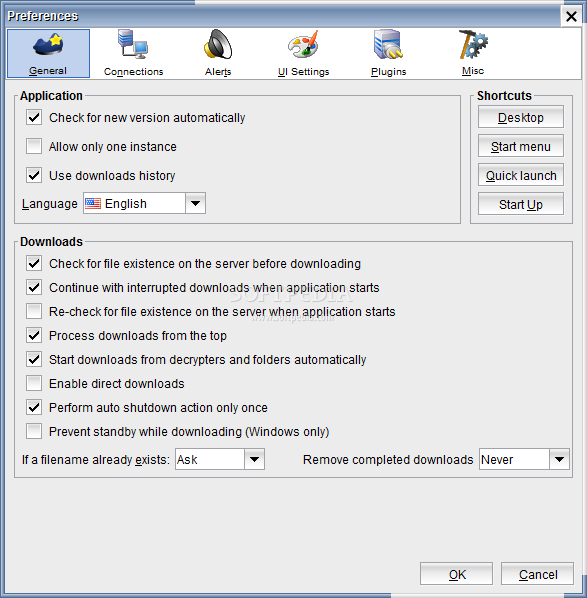This screenshot has width=587, height=598.
Task: Confirm preferences with OK button
Action: pyautogui.click(x=457, y=574)
